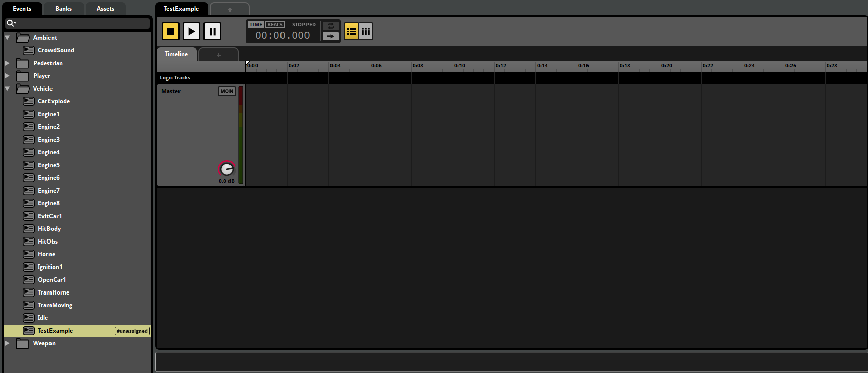The height and width of the screenshot is (373, 868).
Task: Click the 0.0 dB volume value
Action: (226, 181)
